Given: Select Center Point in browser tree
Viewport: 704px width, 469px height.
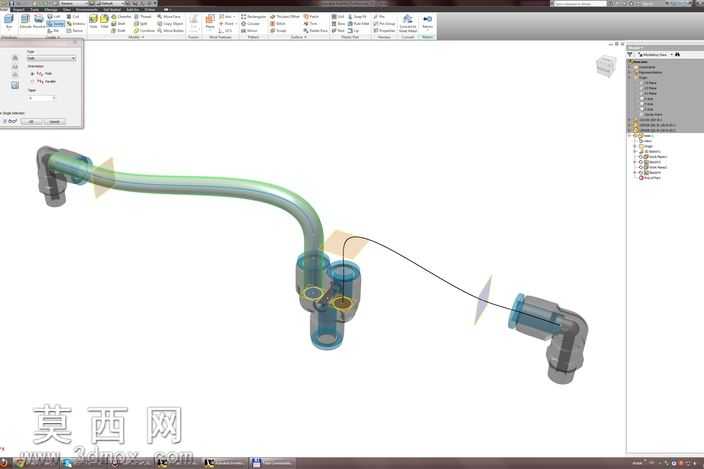Looking at the screenshot, I should coord(651,114).
